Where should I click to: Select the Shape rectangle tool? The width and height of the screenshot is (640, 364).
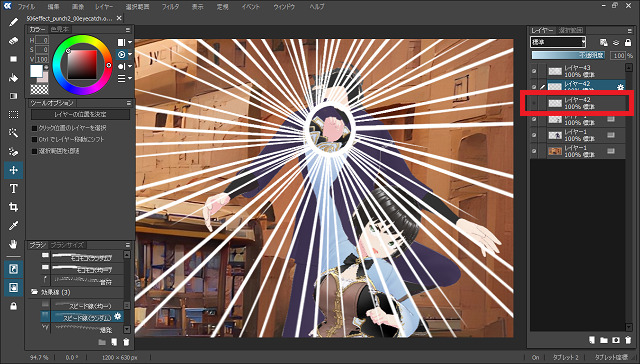click(x=13, y=59)
